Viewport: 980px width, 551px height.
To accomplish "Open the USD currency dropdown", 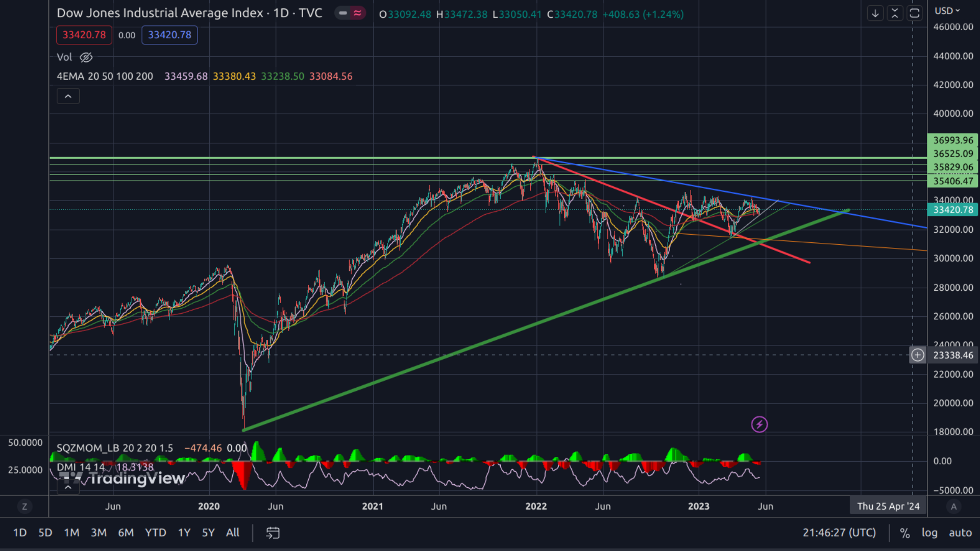I will click(947, 11).
